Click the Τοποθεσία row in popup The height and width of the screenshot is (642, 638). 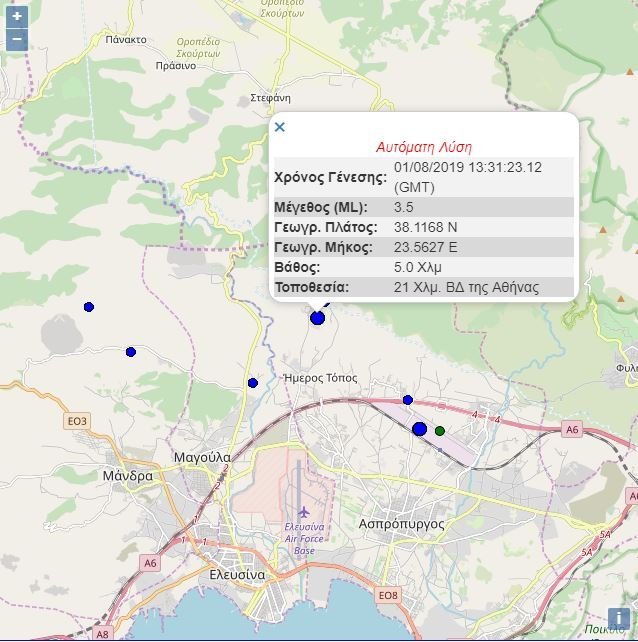[423, 287]
